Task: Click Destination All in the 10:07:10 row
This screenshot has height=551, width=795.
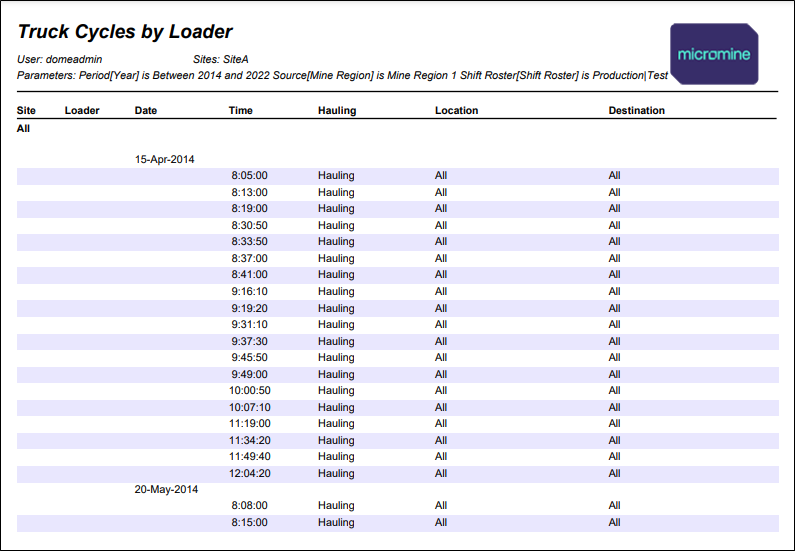Action: [615, 407]
